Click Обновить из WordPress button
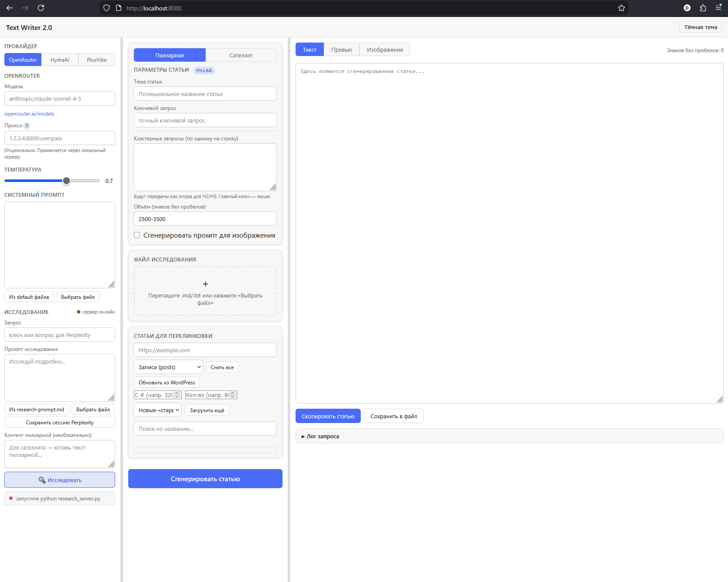The width and height of the screenshot is (728, 582). (167, 383)
